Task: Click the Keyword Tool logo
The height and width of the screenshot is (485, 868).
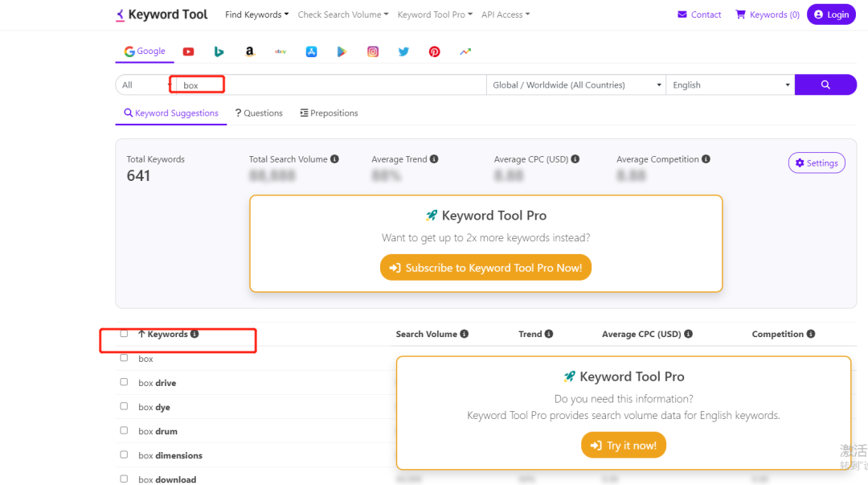Action: pyautogui.click(x=161, y=14)
